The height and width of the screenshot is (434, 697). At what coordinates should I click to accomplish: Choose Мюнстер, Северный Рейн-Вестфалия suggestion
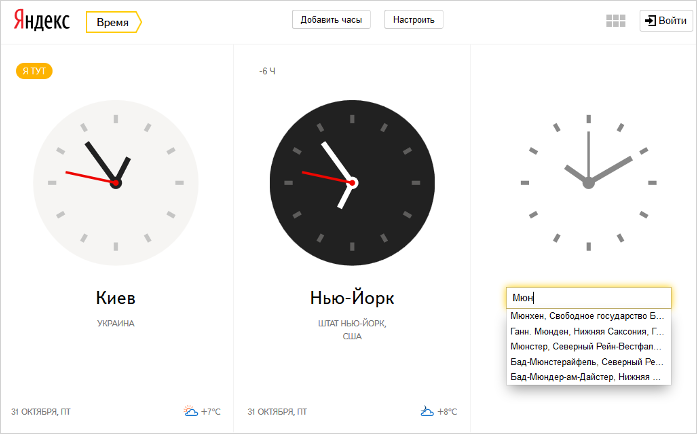(589, 346)
